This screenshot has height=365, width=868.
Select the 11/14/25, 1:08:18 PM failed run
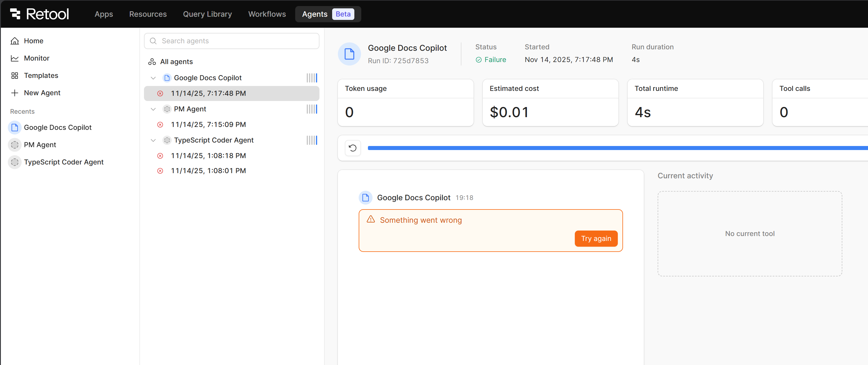pos(208,156)
